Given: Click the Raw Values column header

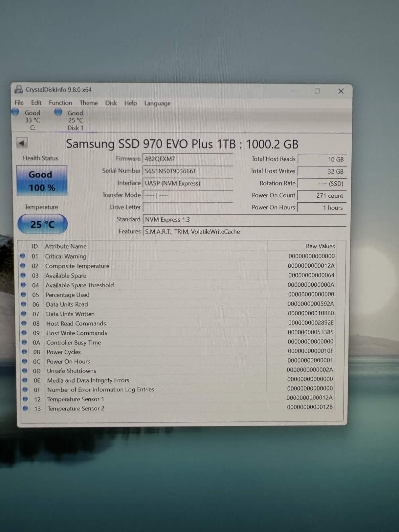Looking at the screenshot, I should click(x=320, y=246).
